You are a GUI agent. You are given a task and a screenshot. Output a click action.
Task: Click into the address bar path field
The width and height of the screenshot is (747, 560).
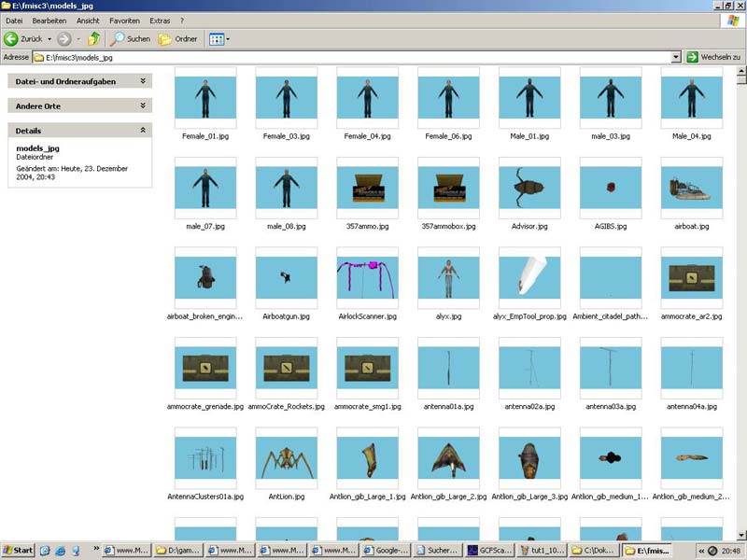point(353,57)
